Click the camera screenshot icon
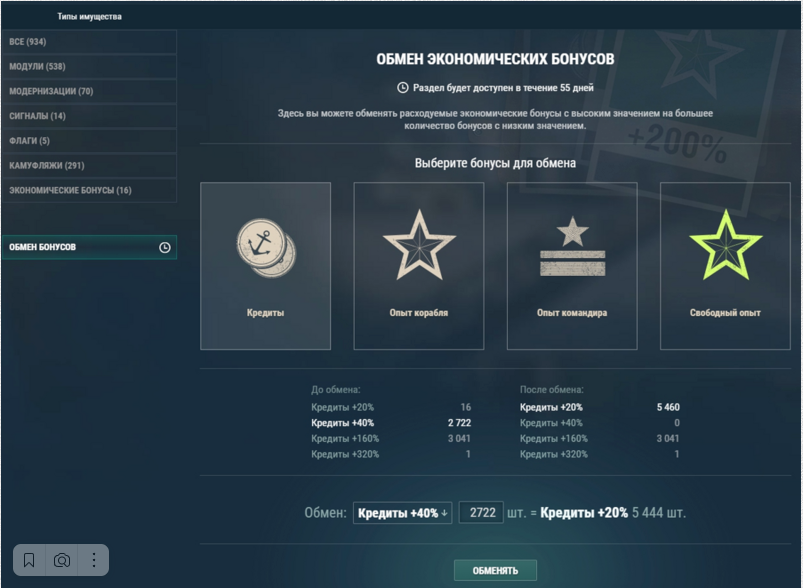Image resolution: width=803 pixels, height=588 pixels. click(x=61, y=560)
